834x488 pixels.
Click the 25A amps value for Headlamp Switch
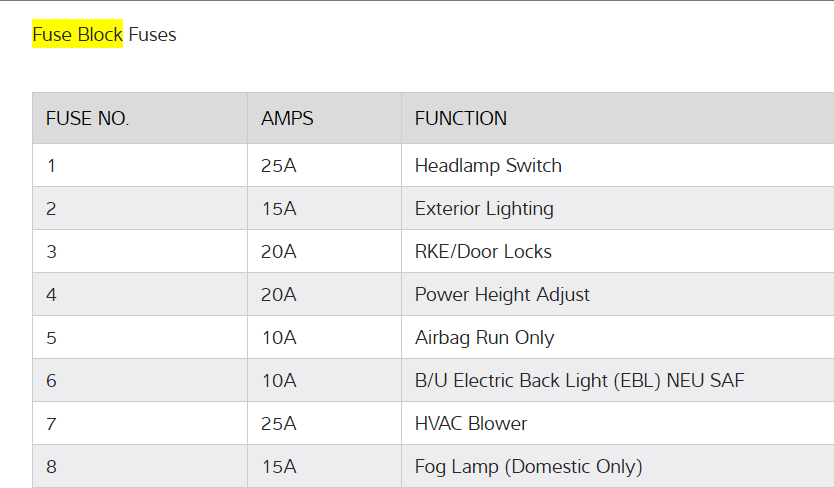[279, 166]
